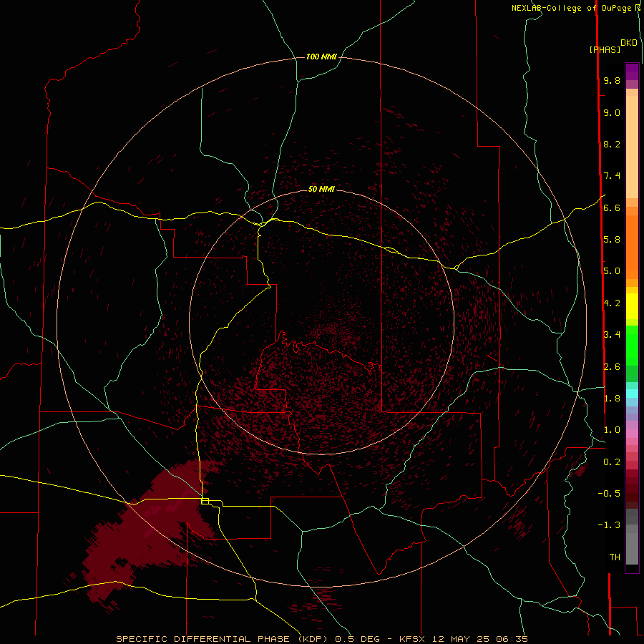Click the 8.2 value on the scale
This screenshot has height=644, width=644.
tap(612, 145)
